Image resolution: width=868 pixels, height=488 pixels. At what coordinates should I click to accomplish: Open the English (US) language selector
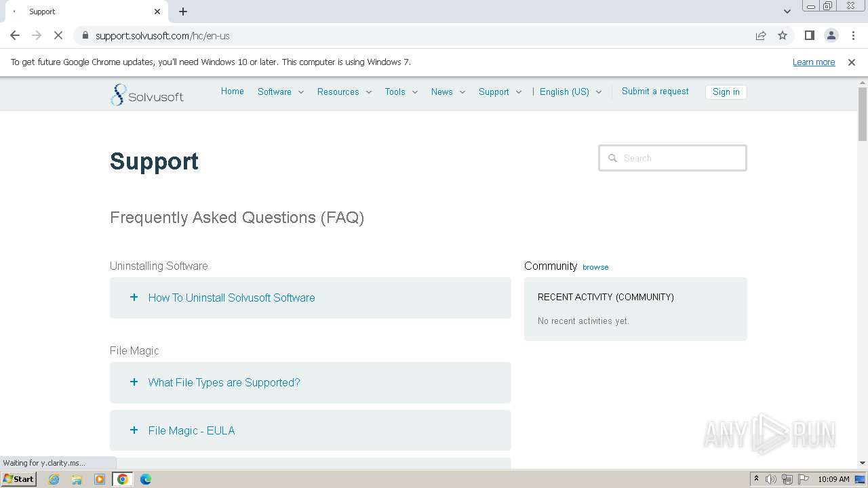coord(571,91)
